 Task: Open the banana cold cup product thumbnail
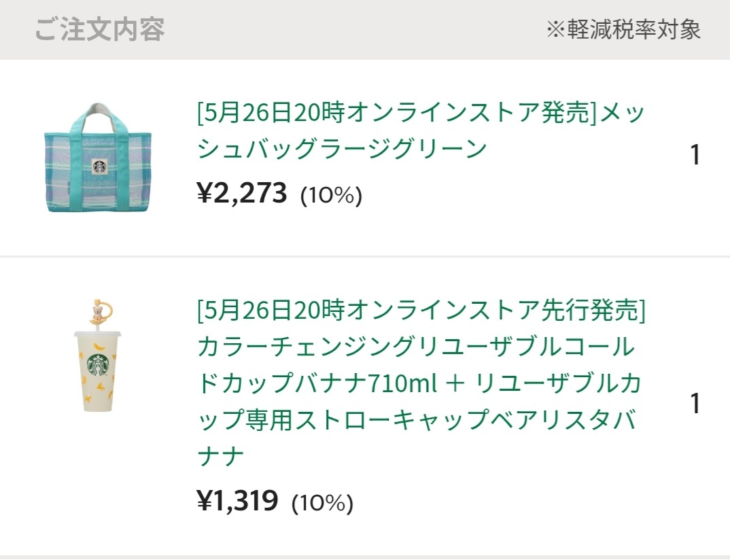[x=98, y=356]
